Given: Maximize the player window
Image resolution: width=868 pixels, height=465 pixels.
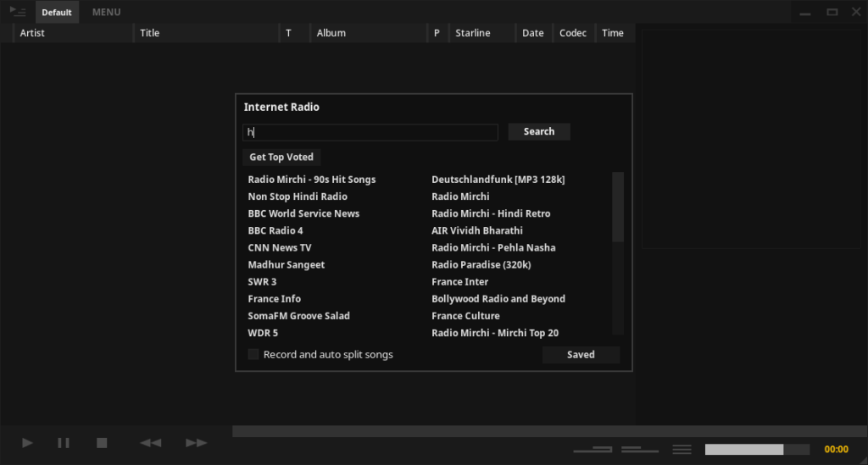Looking at the screenshot, I should pyautogui.click(x=832, y=12).
